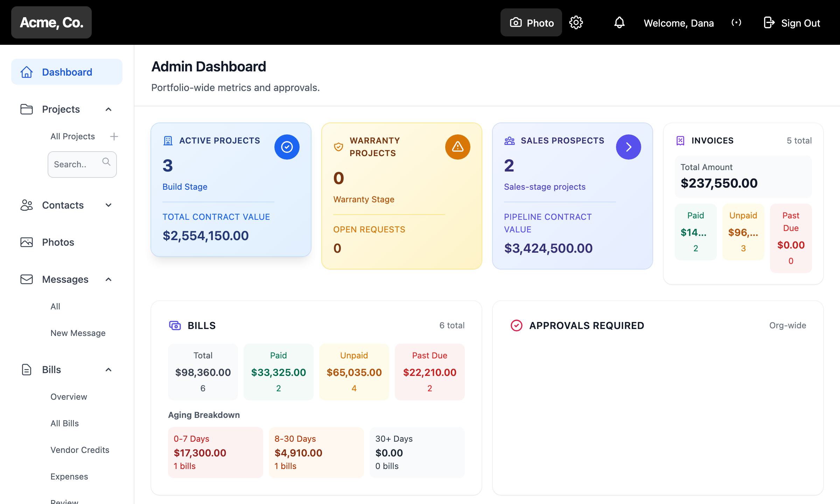This screenshot has width=840, height=504.
Task: Click the add project plus icon
Action: point(114,136)
